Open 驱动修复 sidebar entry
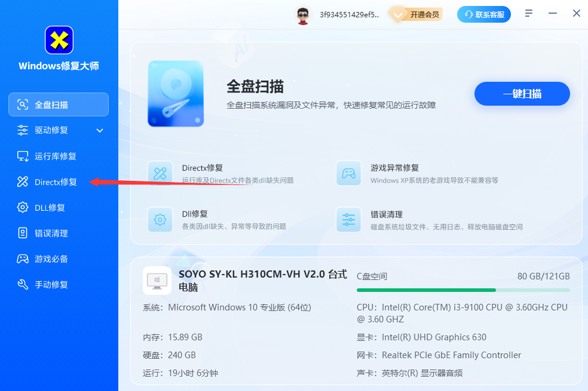Image resolution: width=588 pixels, height=391 pixels. click(59, 130)
